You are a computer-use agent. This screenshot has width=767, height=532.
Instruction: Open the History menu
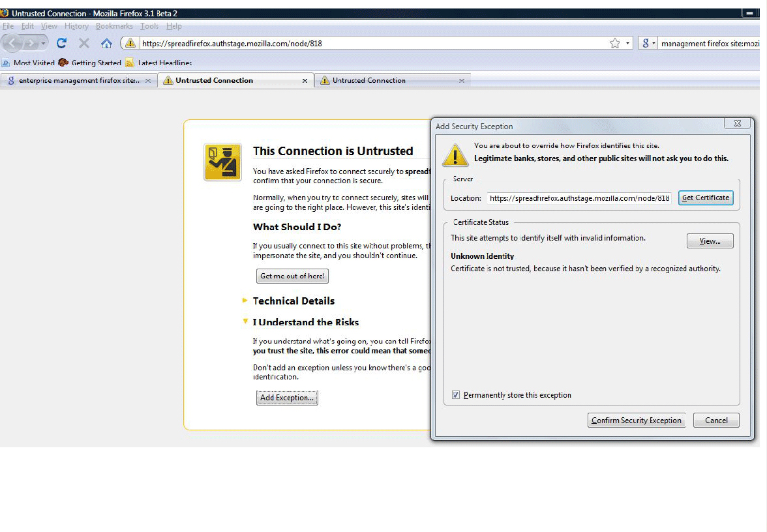(76, 26)
